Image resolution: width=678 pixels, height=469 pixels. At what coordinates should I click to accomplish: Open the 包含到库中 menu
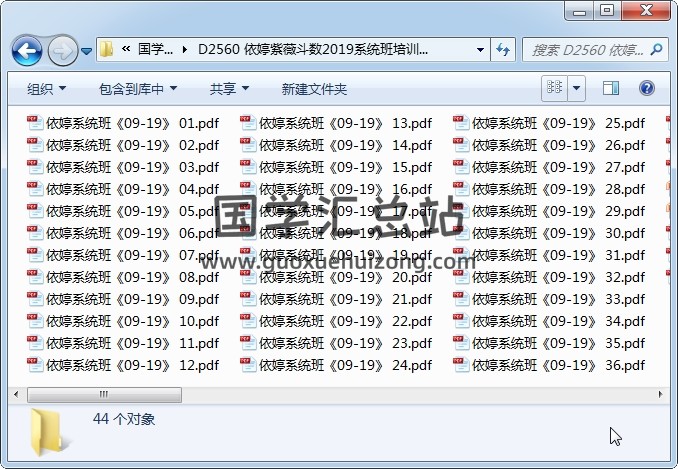(x=138, y=89)
